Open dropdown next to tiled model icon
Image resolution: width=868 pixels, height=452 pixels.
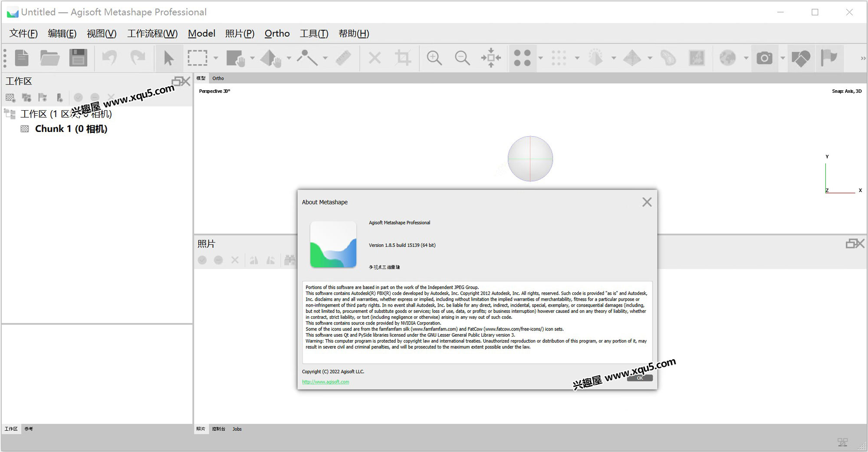coord(650,58)
